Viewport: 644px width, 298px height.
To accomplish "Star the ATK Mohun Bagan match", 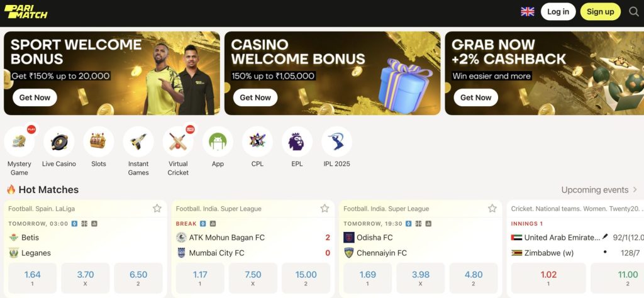I will [x=325, y=209].
